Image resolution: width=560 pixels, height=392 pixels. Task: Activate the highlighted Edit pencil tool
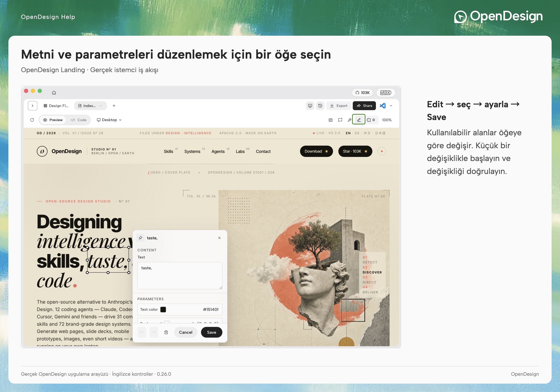(359, 120)
